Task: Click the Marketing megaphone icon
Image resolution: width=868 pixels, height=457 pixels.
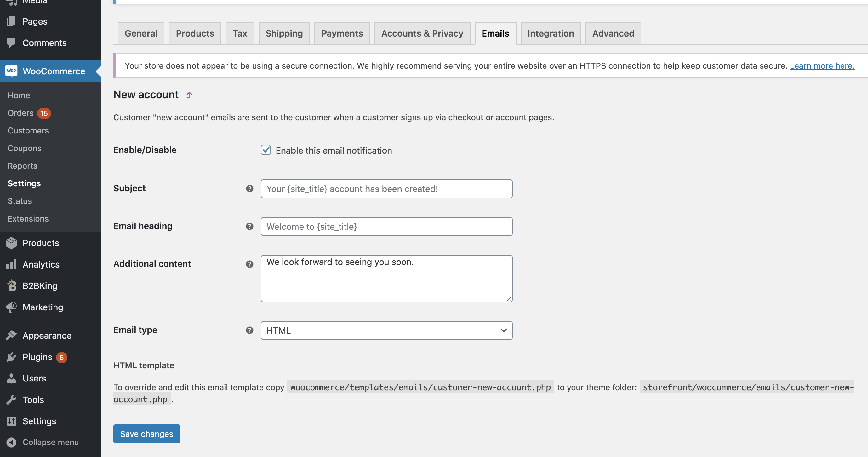Action: point(11,307)
